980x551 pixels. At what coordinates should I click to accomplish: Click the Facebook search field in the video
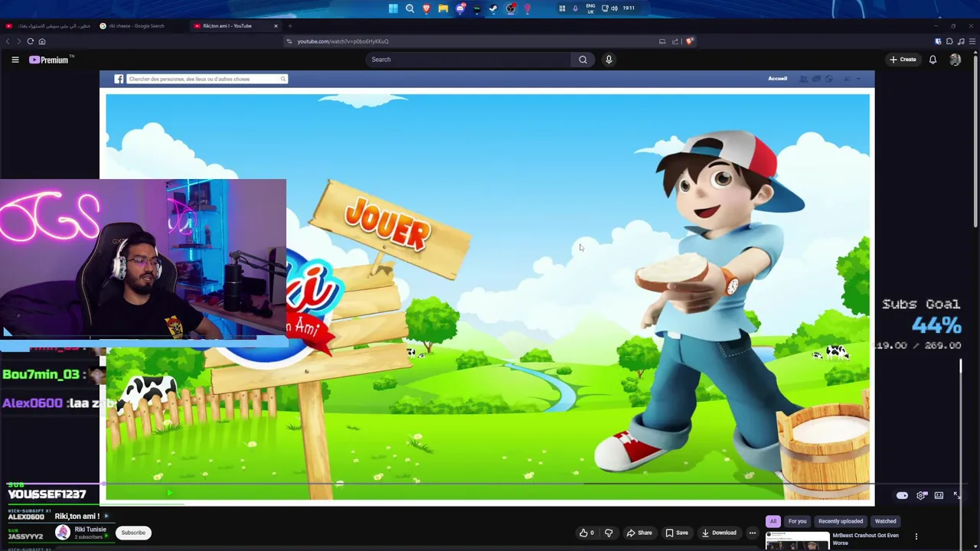tap(206, 79)
